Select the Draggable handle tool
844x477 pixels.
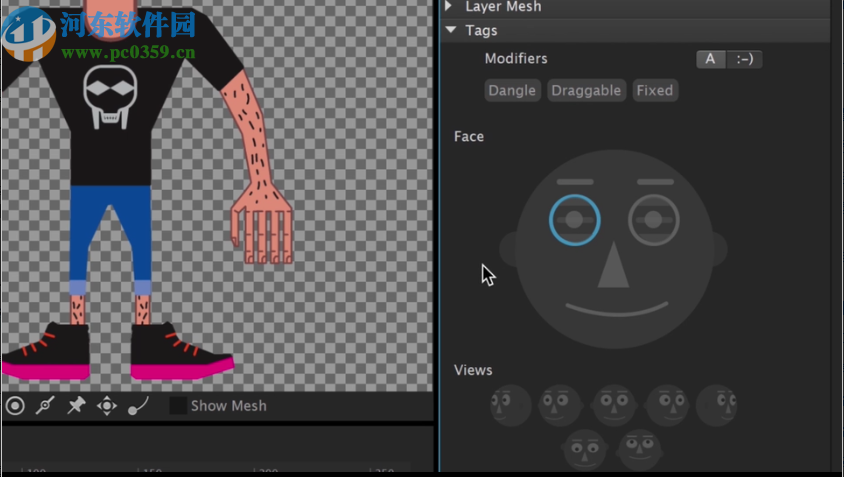(x=107, y=405)
